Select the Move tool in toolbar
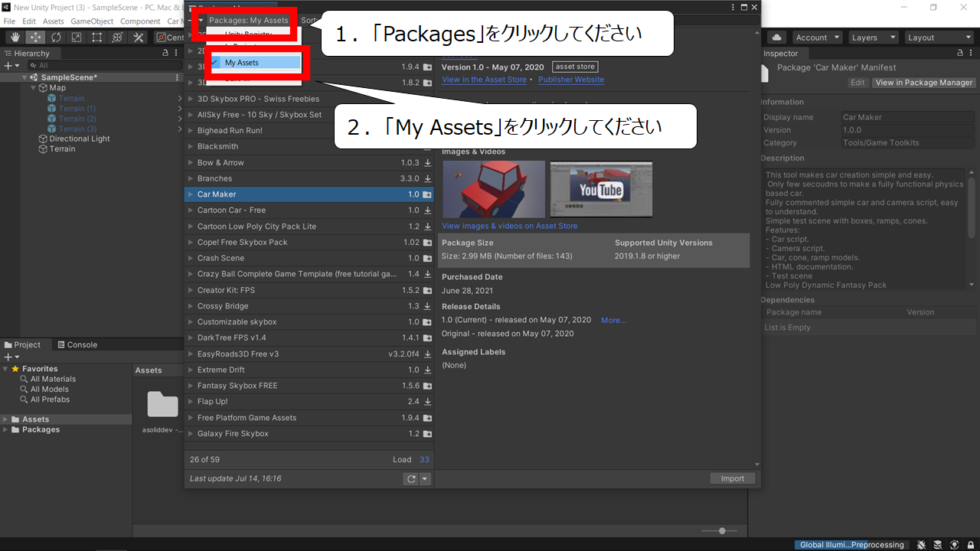 coord(36,37)
